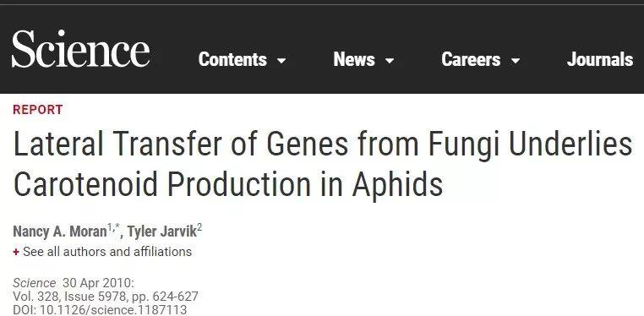Click superscript affiliation 2 after Jarvik
This screenshot has height=316, width=644.
click(199, 227)
